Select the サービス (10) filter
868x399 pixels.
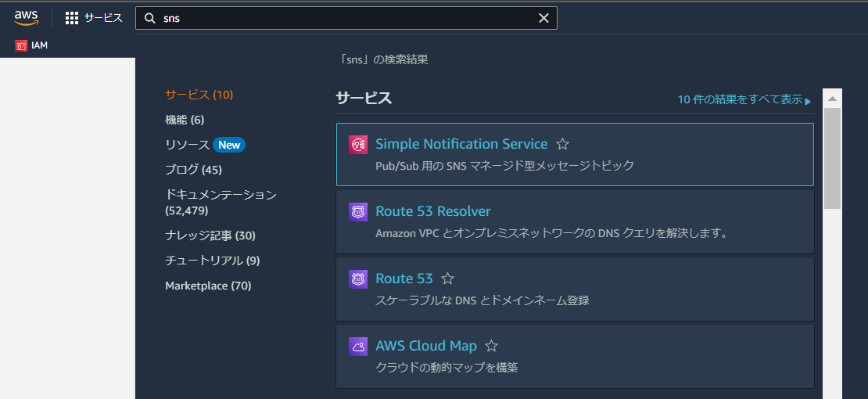[x=199, y=95]
